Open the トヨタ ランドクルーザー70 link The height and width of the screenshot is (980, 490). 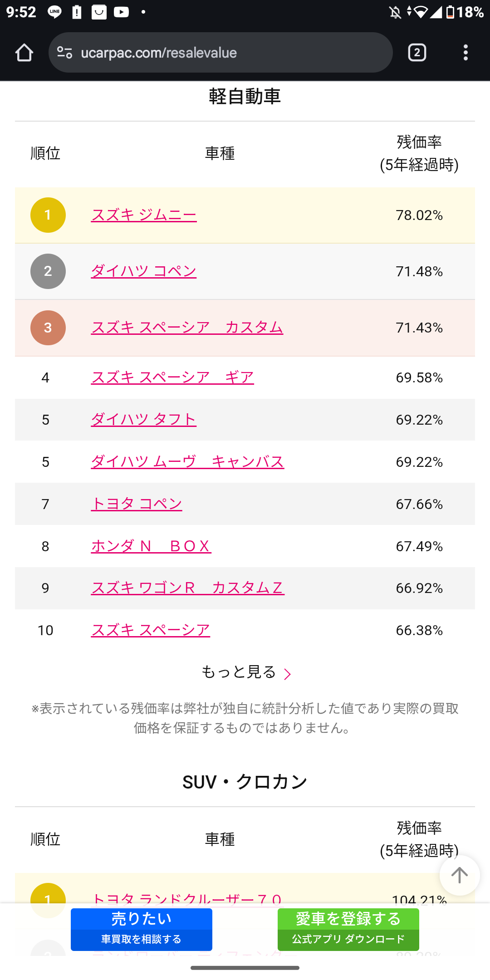(x=187, y=898)
